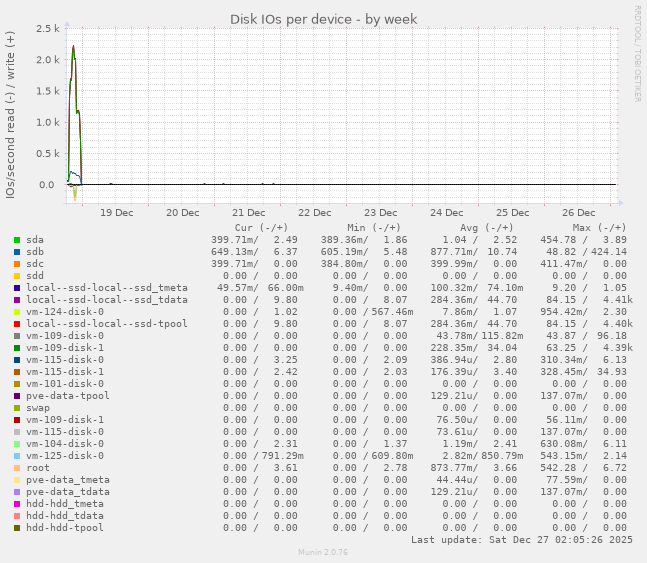
Task: Click the 'root' legend label
Action: pyautogui.click(x=38, y=468)
